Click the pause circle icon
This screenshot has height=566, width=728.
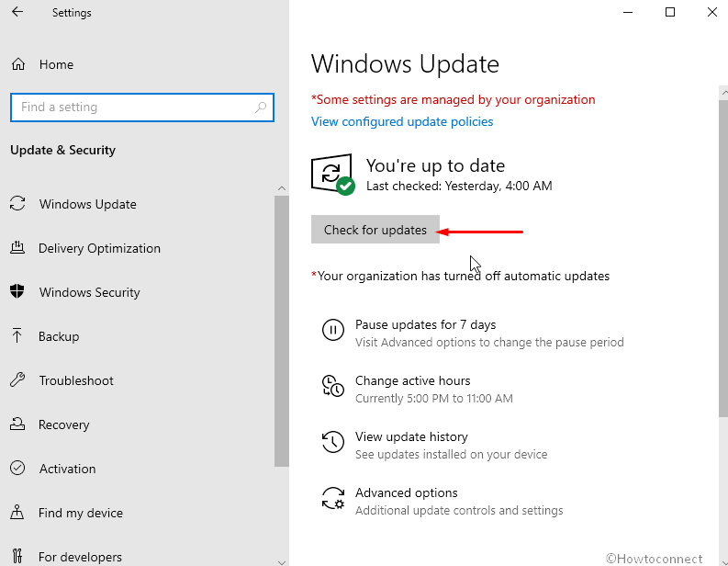coord(333,330)
